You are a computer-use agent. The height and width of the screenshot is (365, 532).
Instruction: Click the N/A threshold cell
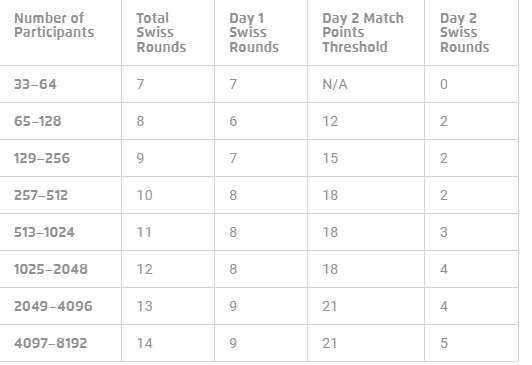[335, 84]
